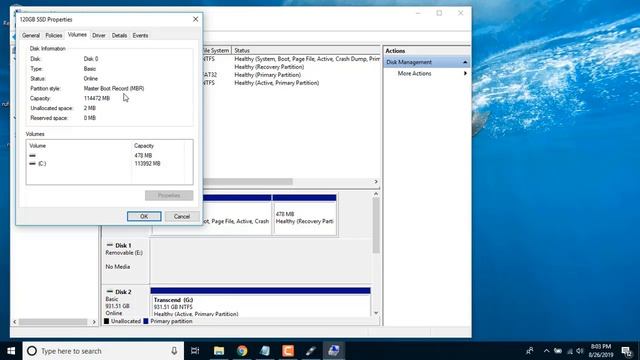Click the disk view vertical scrollbar thumb

click(376, 225)
